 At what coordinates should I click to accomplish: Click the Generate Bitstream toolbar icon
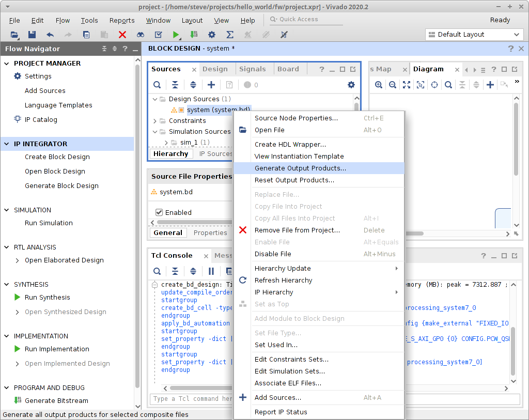(194, 35)
